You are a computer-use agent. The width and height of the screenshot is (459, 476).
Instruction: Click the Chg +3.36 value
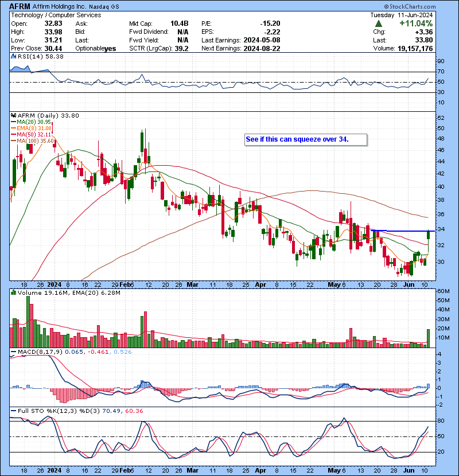click(x=423, y=32)
